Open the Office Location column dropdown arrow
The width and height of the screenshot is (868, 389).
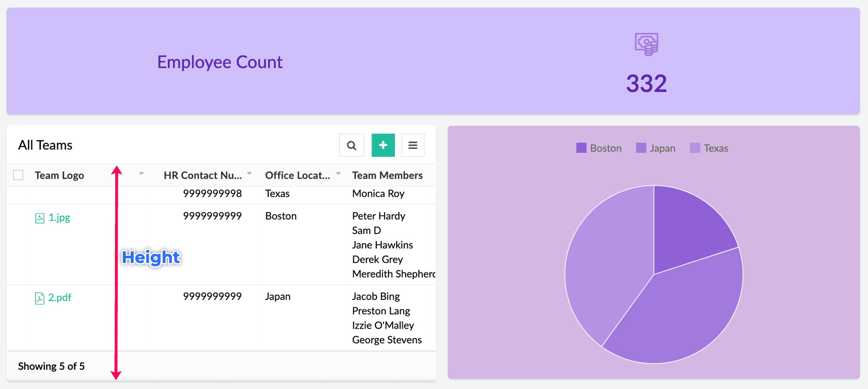[x=338, y=174]
